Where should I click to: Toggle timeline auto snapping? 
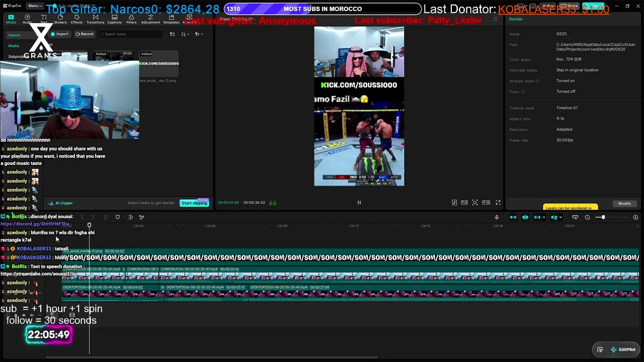pos(525,217)
